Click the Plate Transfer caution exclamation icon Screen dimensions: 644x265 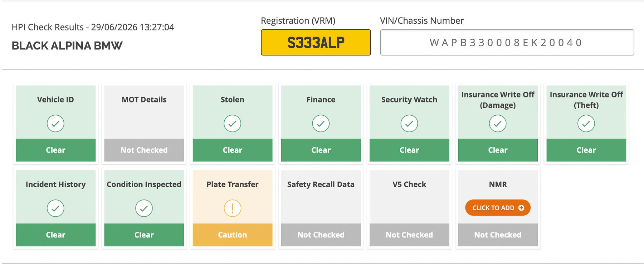[233, 208]
